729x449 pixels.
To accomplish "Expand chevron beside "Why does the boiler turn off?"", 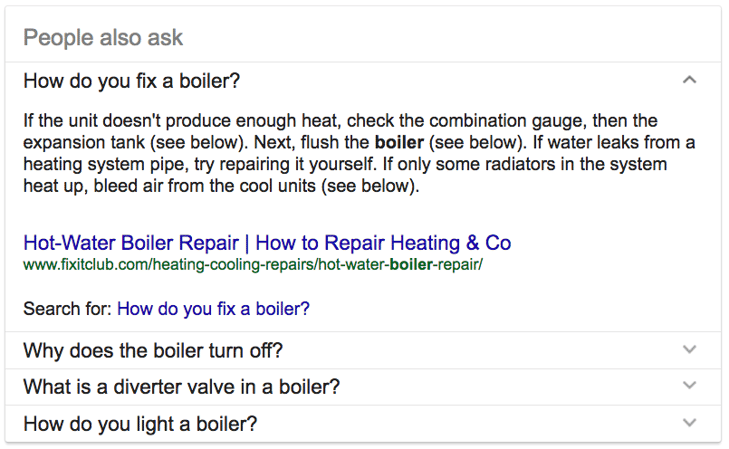I will tap(689, 350).
